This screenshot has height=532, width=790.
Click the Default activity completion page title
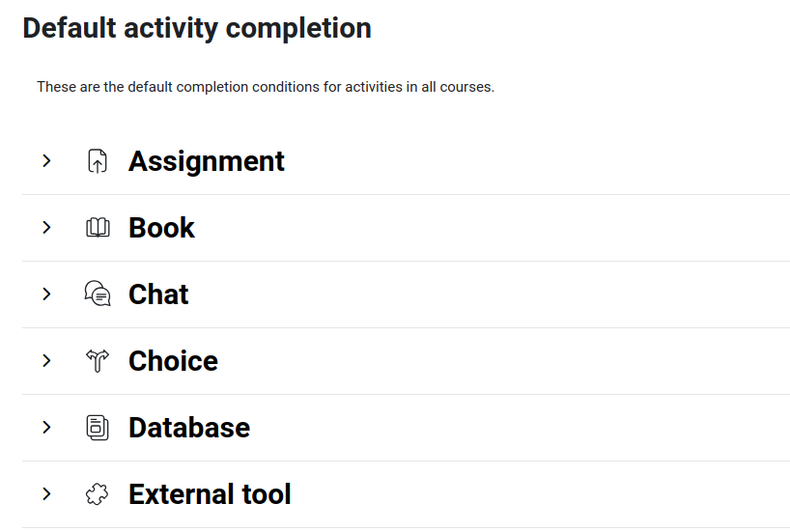coord(197,28)
